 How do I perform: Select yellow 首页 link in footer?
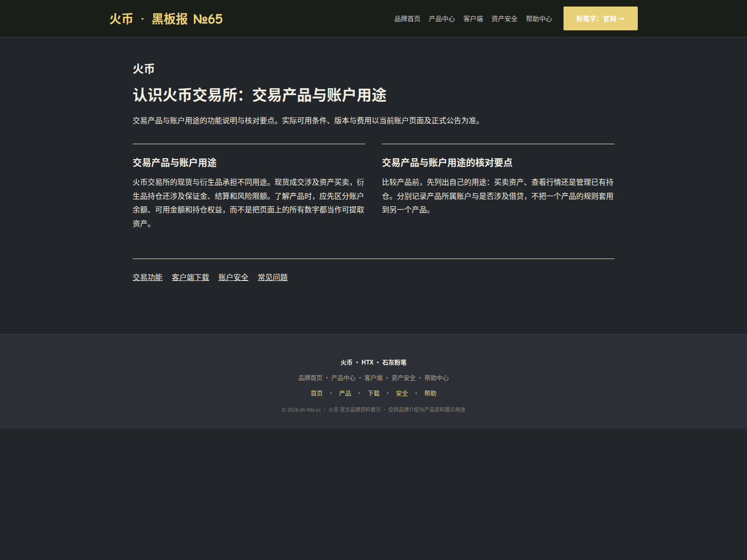317,393
